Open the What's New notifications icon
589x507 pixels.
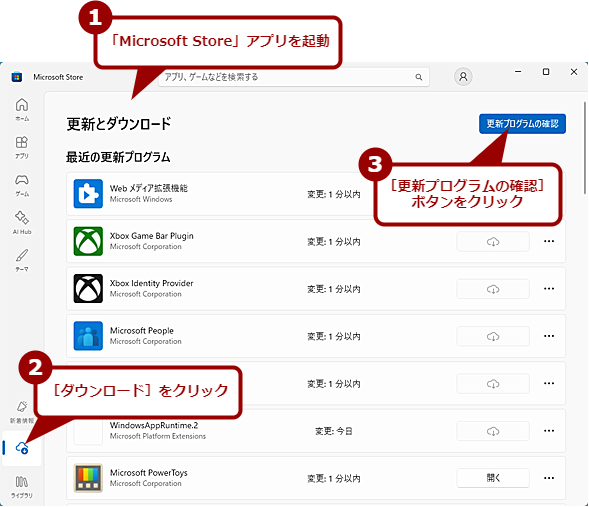point(22,412)
